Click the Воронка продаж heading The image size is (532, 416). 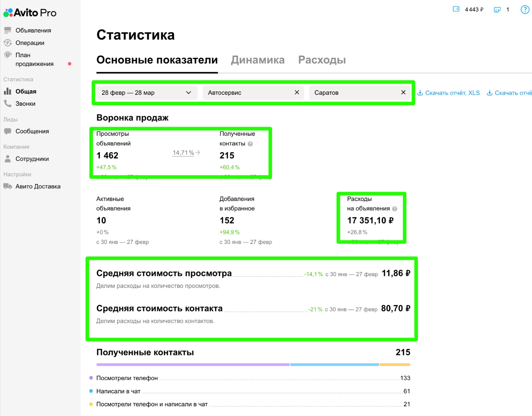coord(132,118)
